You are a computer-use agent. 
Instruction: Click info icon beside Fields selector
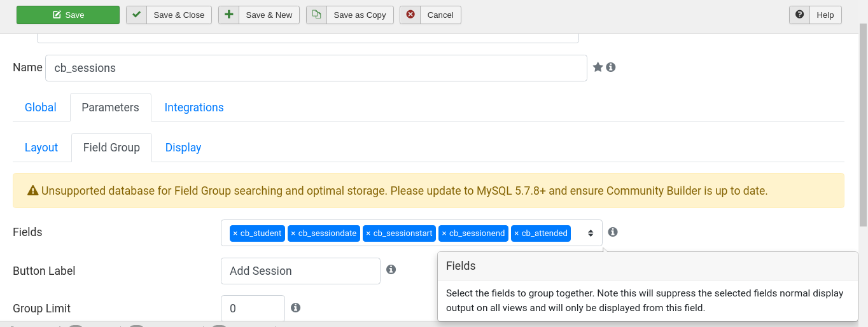click(x=613, y=232)
